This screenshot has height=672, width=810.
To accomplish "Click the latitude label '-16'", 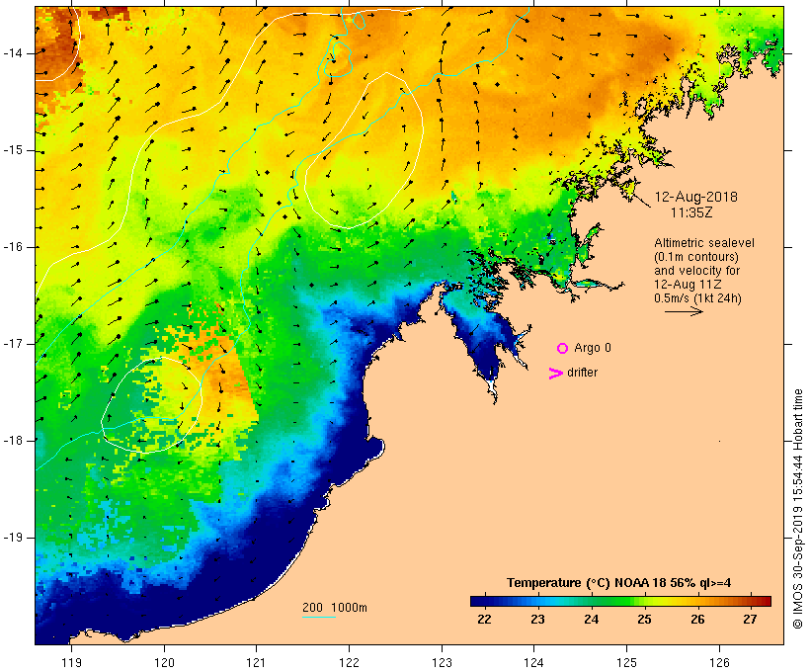I will [13, 247].
